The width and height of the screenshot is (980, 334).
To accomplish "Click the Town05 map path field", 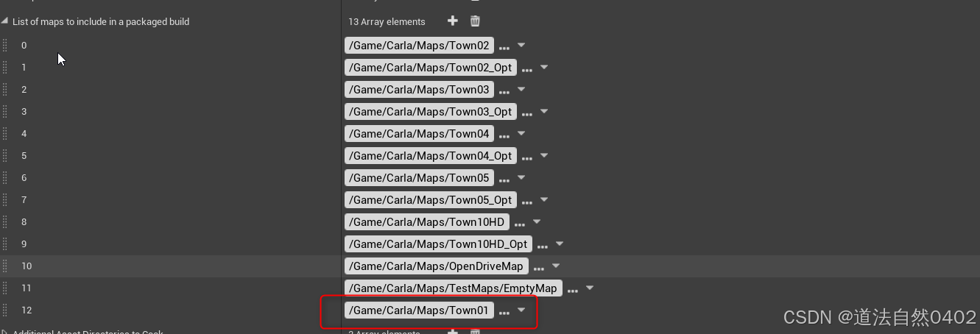I will 419,178.
